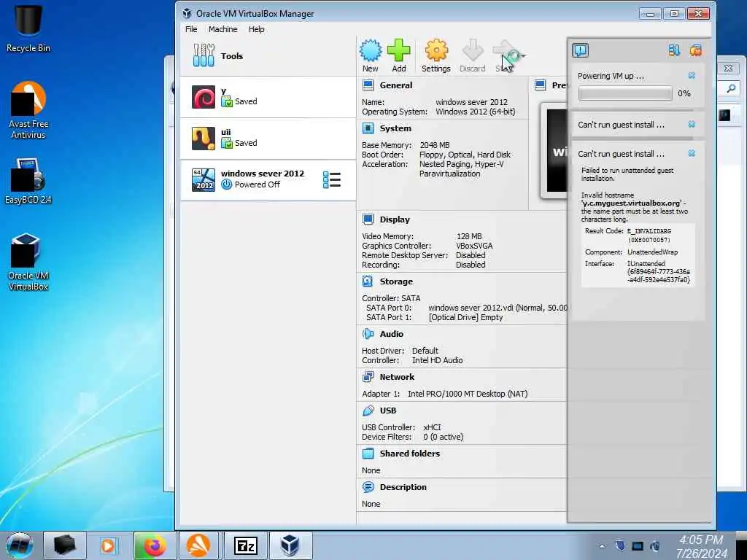This screenshot has height=560, width=747.
Task: Open EasyBCD 2.4 desktop icon
Action: (x=28, y=181)
